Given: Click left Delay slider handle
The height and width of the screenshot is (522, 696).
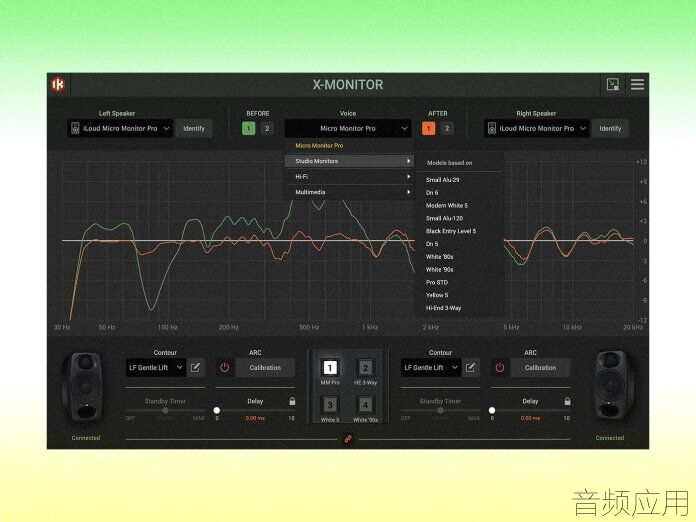Looking at the screenshot, I should [217, 410].
